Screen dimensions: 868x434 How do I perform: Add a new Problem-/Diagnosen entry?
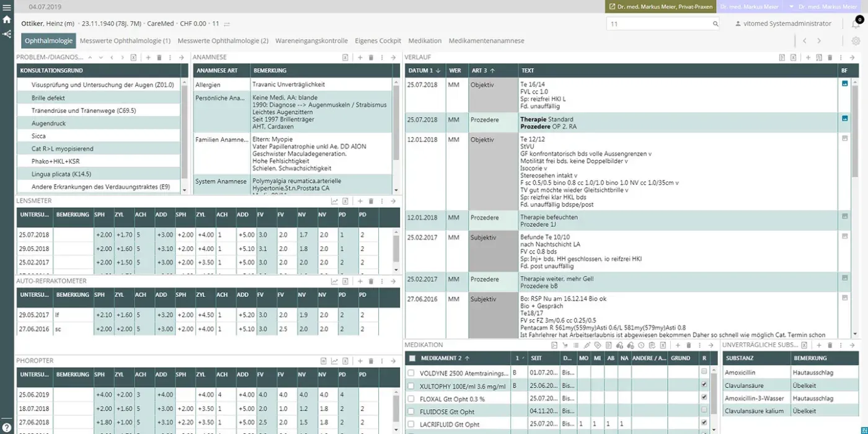[148, 57]
